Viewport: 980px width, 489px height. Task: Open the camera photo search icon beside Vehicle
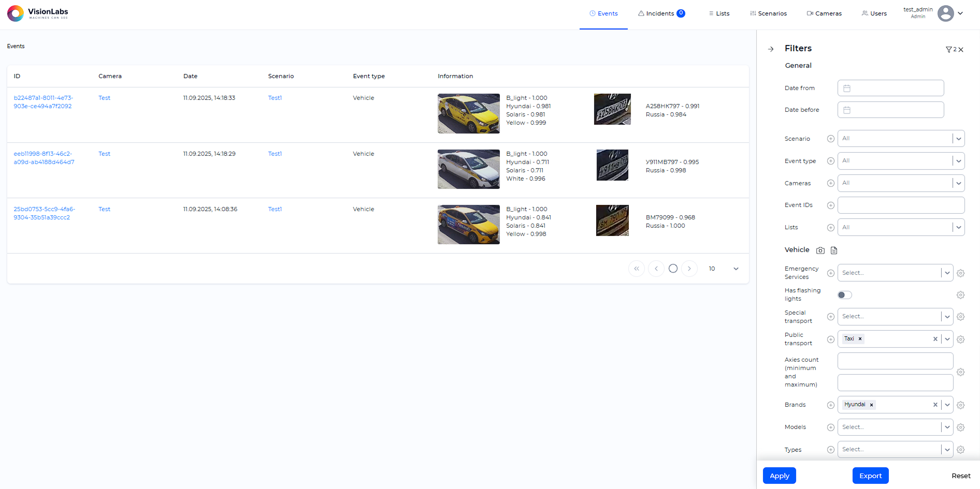(820, 250)
